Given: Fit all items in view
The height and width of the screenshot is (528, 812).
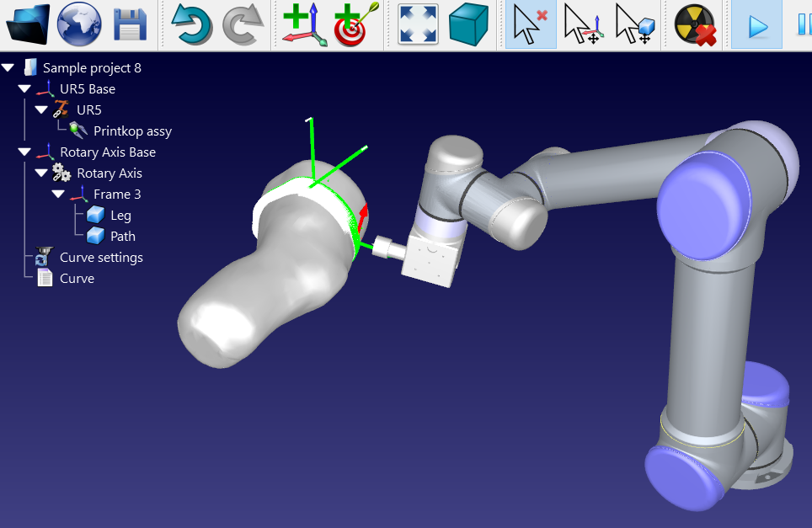Looking at the screenshot, I should click(x=418, y=24).
